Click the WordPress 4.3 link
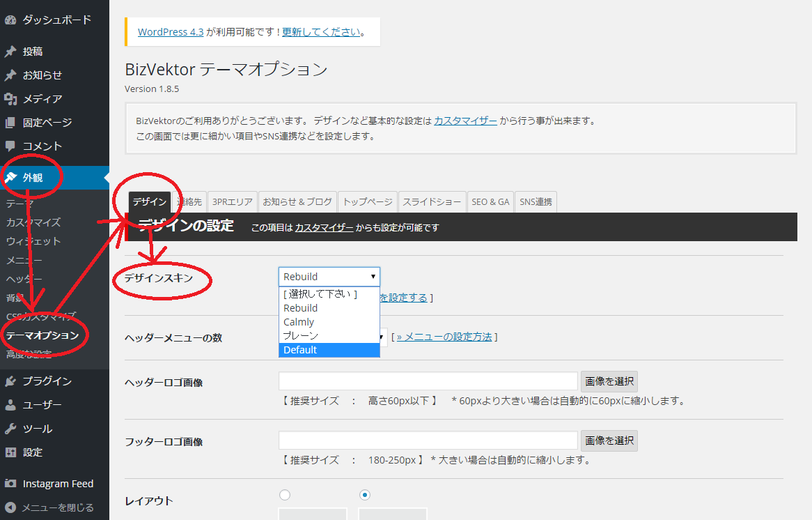Screen dimensions: 812x520 point(171,32)
